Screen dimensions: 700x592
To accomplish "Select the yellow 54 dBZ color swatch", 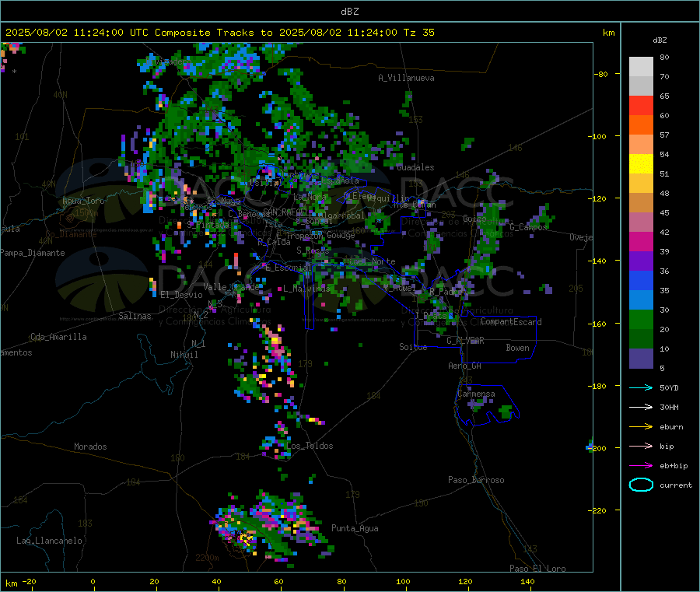I will 641,164.
